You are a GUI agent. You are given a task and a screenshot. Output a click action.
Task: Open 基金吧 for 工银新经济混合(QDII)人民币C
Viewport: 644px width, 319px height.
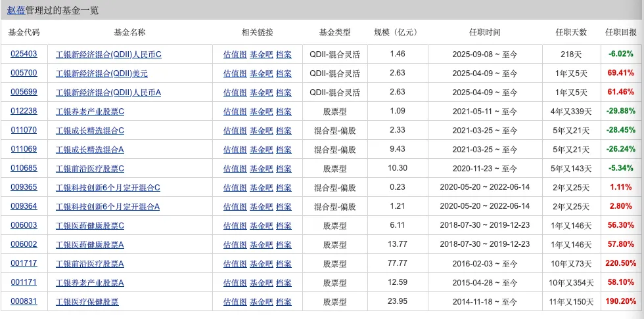coord(261,54)
